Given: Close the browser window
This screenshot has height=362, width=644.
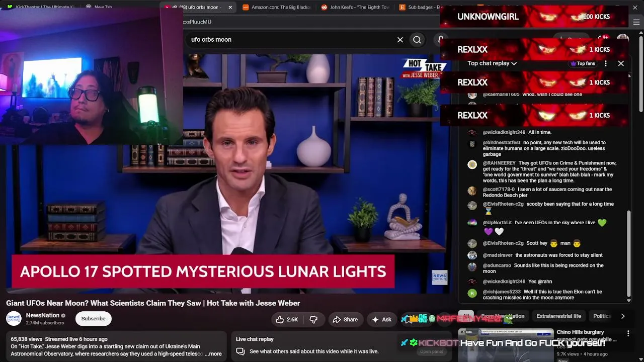Looking at the screenshot, I should tap(635, 7).
